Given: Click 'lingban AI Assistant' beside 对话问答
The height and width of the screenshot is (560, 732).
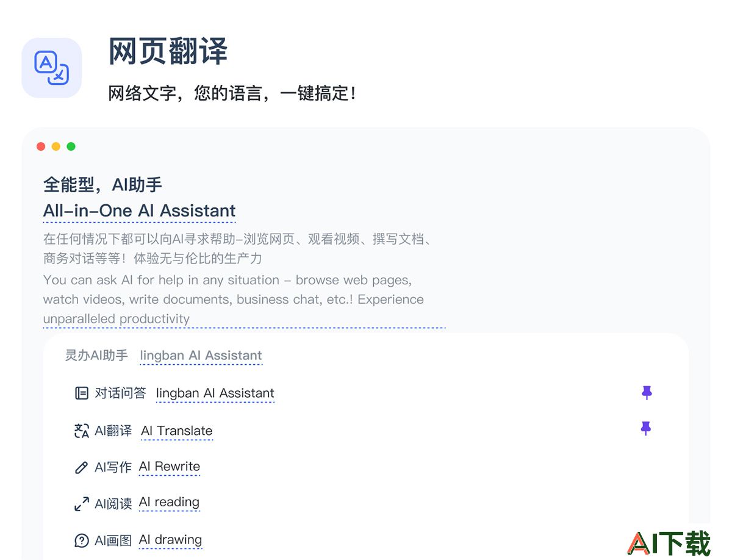Looking at the screenshot, I should click(x=215, y=393).
